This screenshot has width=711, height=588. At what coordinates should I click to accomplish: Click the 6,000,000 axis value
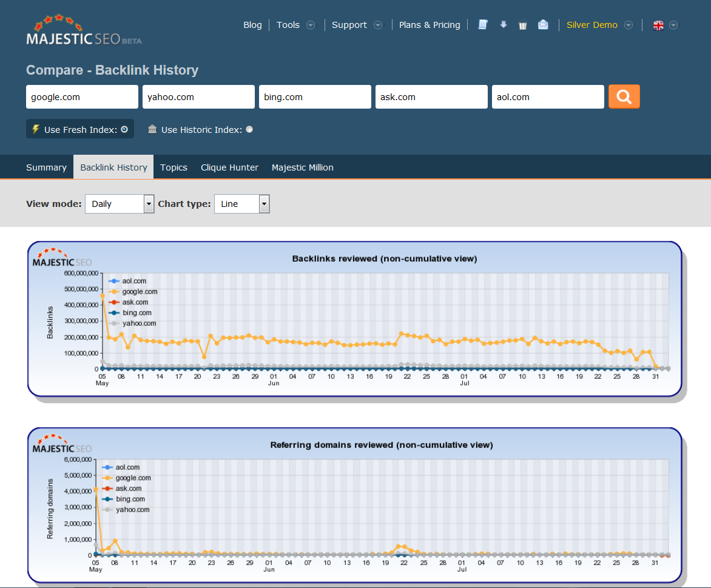click(78, 459)
